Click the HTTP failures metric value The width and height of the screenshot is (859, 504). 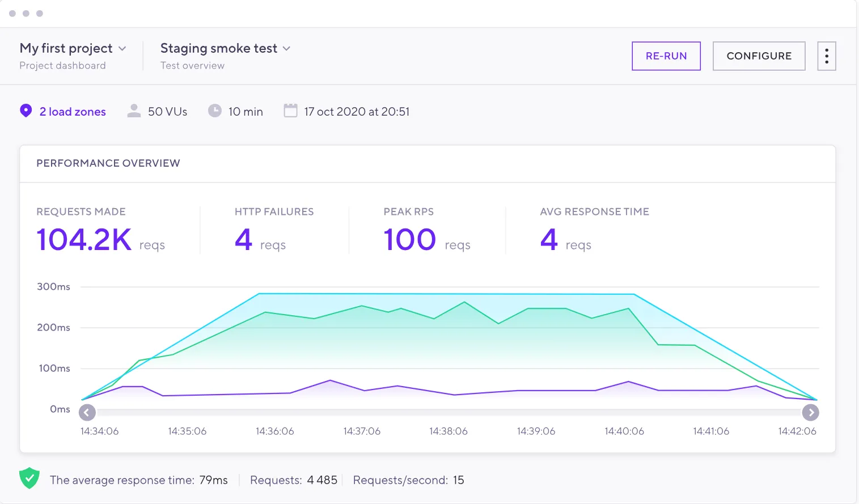click(x=243, y=240)
